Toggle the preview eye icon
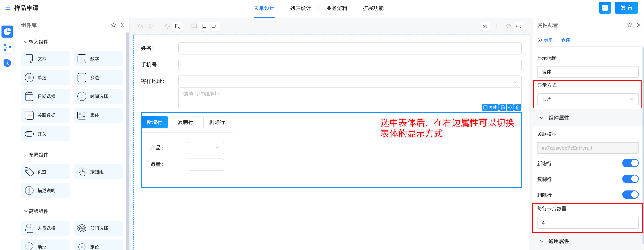The height and width of the screenshot is (250, 644). point(485,26)
